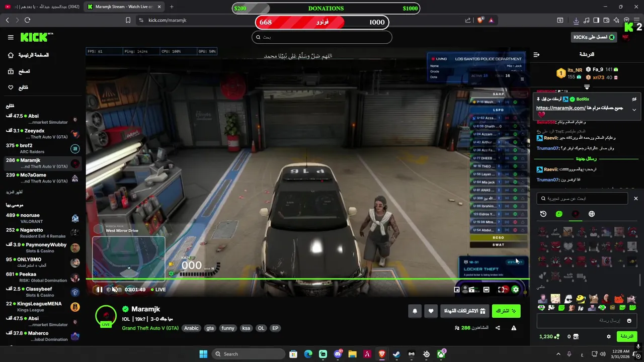The width and height of the screenshot is (644, 362).
Task: Switch to Maramjk channel emotes tab
Action: [x=576, y=214]
